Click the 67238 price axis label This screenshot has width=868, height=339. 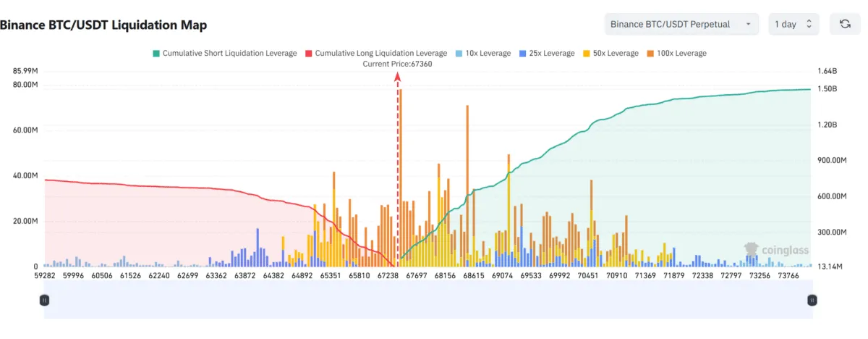pyautogui.click(x=388, y=275)
